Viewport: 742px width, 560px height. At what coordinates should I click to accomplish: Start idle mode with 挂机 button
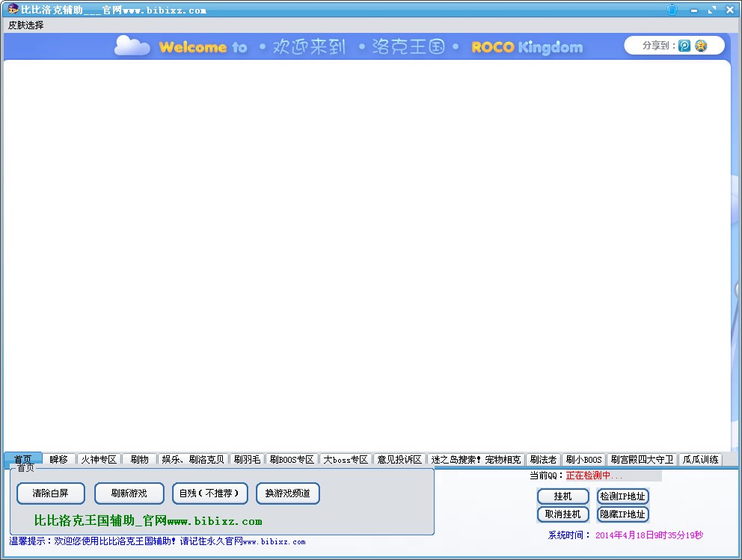click(x=562, y=496)
